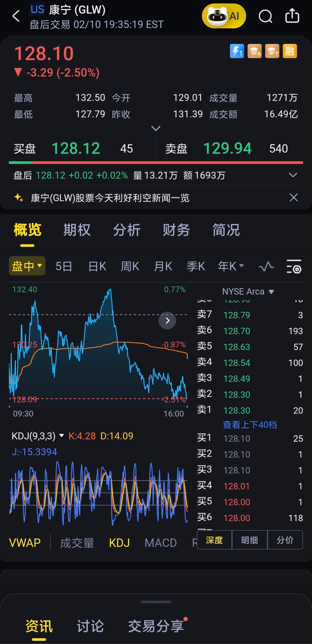Screen dimensions: 312x644
Task: Toggle the VWAP overlay indicator
Action: [25, 543]
